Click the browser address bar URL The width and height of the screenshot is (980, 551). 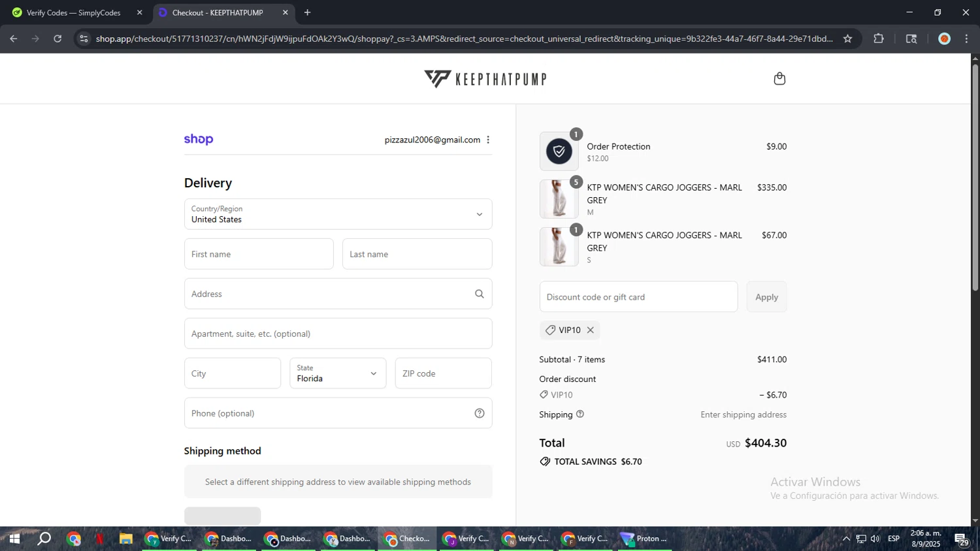464,39
